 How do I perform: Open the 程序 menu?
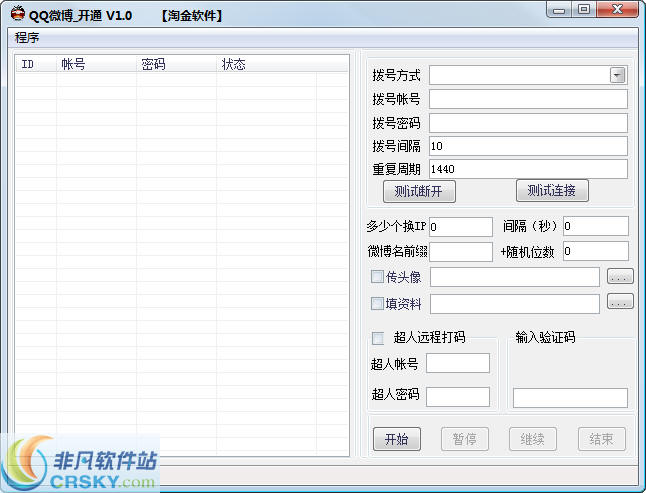pos(27,37)
